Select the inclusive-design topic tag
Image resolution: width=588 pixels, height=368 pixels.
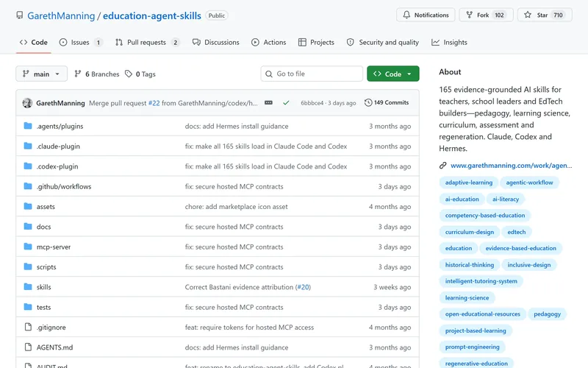click(x=528, y=265)
